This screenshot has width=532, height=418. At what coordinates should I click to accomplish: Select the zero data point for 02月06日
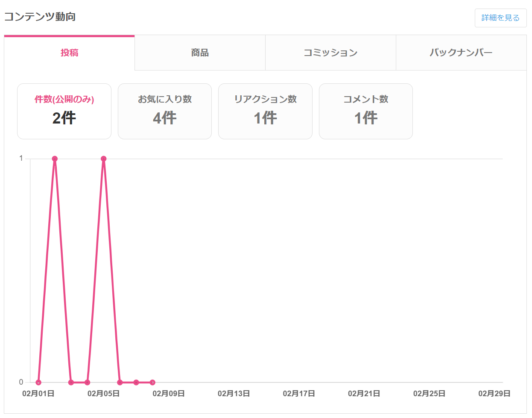(x=120, y=383)
